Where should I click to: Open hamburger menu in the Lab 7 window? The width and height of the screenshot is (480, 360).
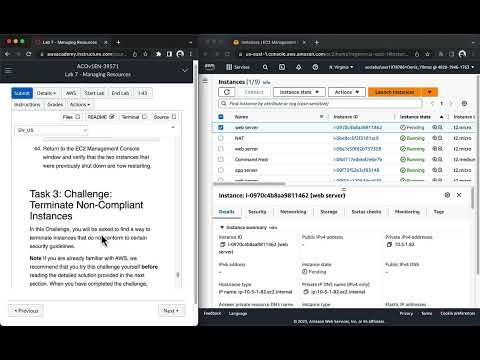tap(8, 70)
